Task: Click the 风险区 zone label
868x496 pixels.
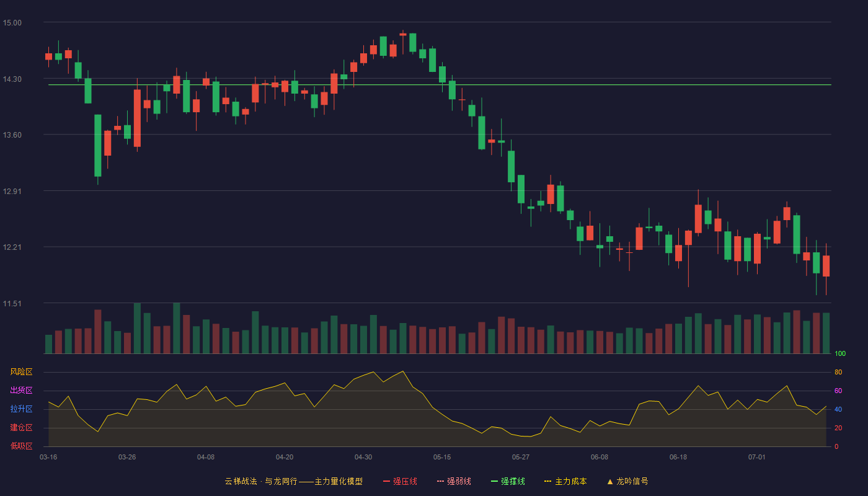Action: 21,372
